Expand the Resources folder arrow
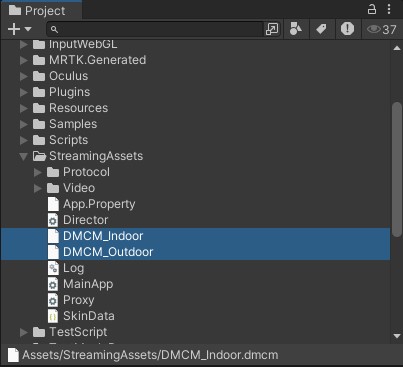 tap(24, 108)
